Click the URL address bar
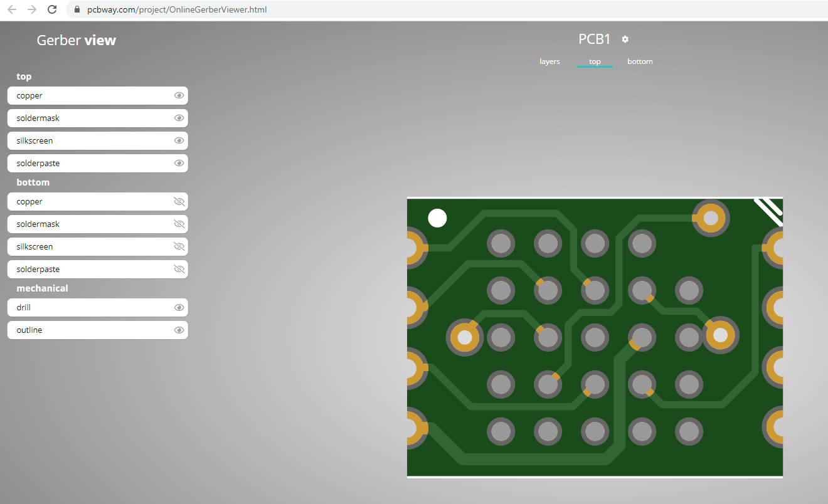The height and width of the screenshot is (504, 828). click(x=376, y=9)
